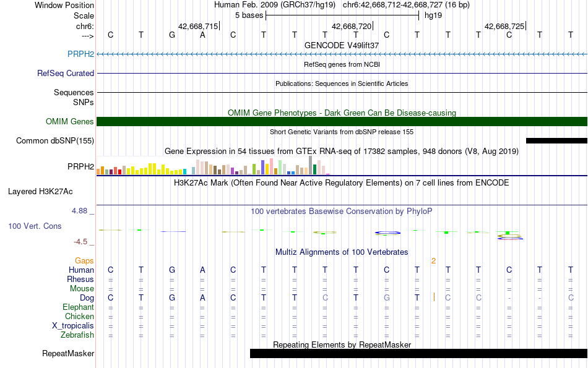Image resolution: width=588 pixels, height=368 pixels.
Task: Click the orange insertion bar in the Dog row
Action: tap(434, 297)
